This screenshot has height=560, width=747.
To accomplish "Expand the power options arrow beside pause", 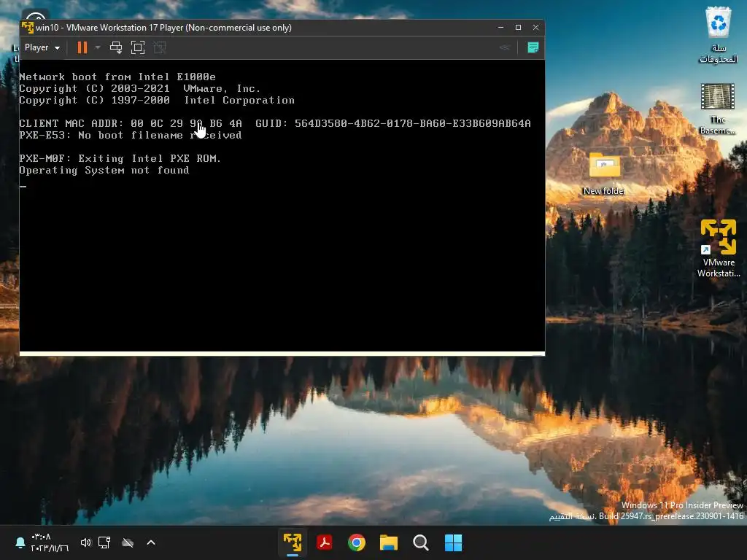I will (x=98, y=47).
